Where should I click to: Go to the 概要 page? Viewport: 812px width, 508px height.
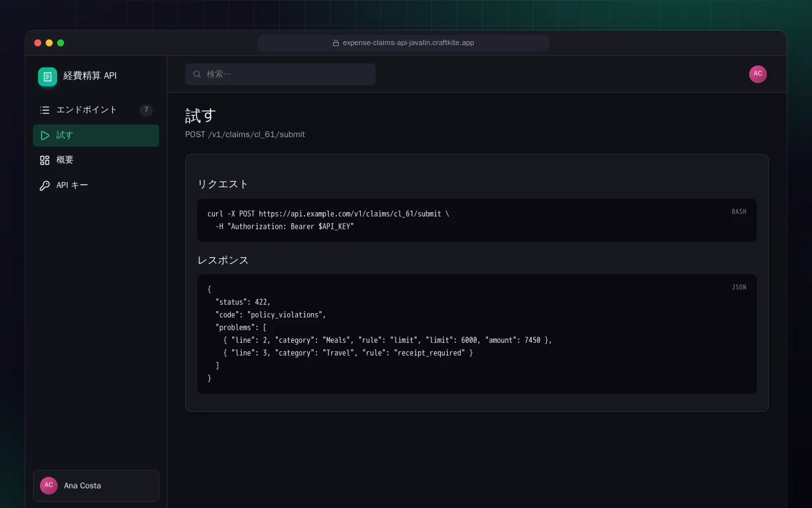point(96,160)
